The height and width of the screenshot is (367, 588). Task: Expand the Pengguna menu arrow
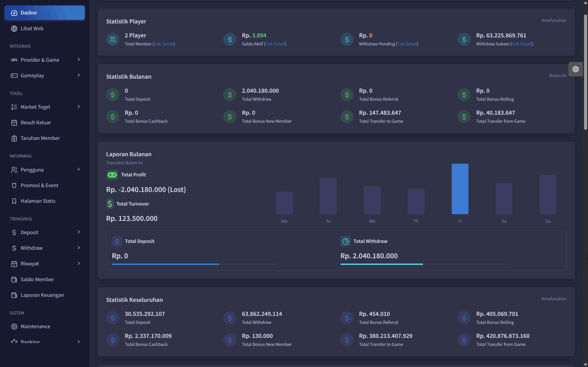coord(79,170)
